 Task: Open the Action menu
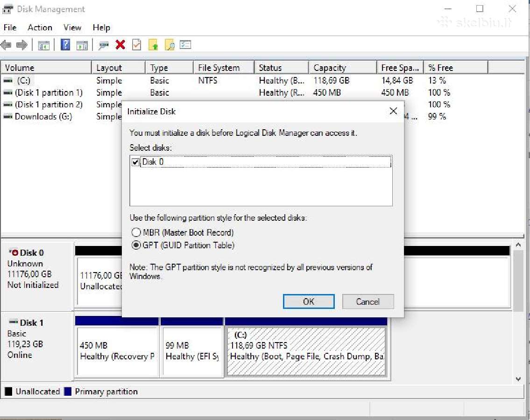point(40,28)
